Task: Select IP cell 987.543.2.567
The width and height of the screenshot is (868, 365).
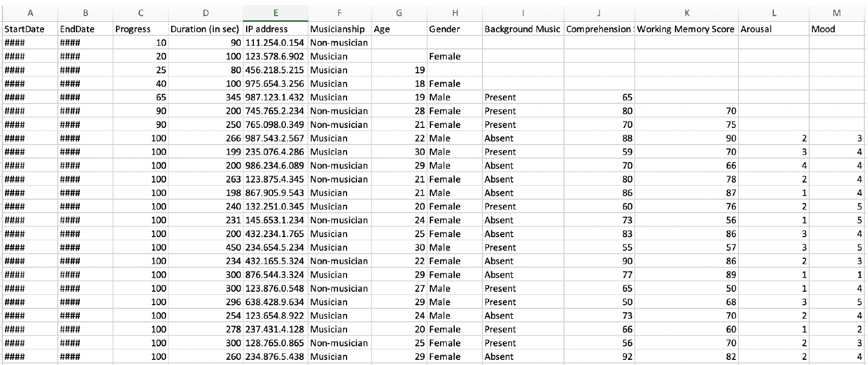Action: tap(276, 138)
